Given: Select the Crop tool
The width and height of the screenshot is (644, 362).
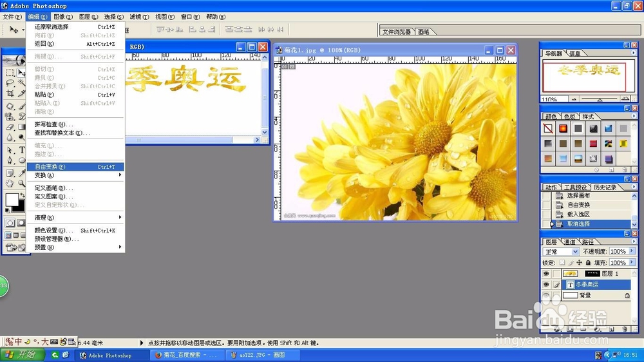Looking at the screenshot, I should [9, 93].
